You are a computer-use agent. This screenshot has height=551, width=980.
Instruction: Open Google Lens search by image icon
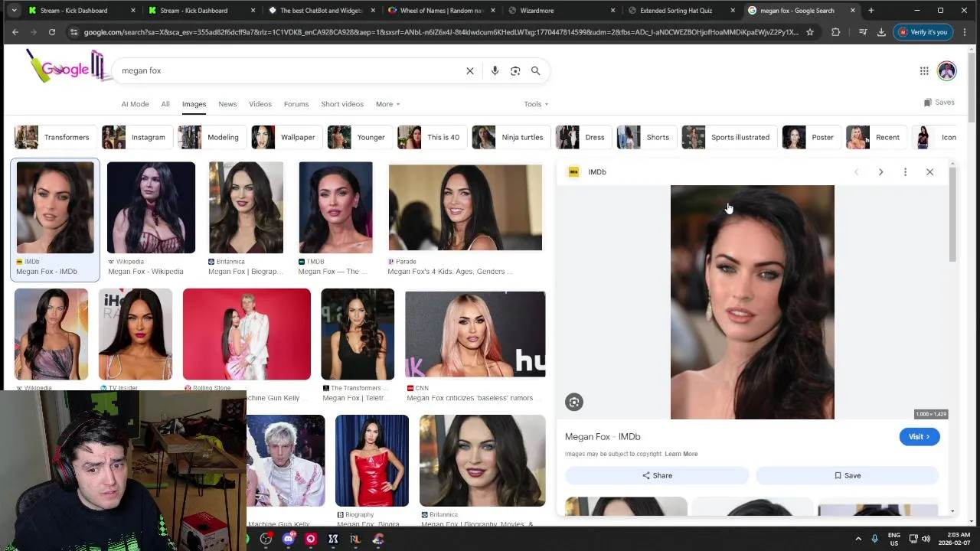pos(515,70)
